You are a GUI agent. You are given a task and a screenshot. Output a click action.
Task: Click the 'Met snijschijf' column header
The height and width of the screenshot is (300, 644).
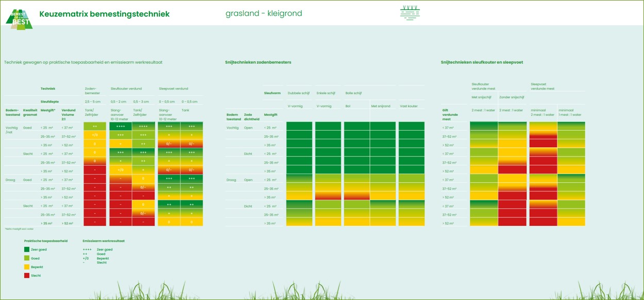coord(482,97)
